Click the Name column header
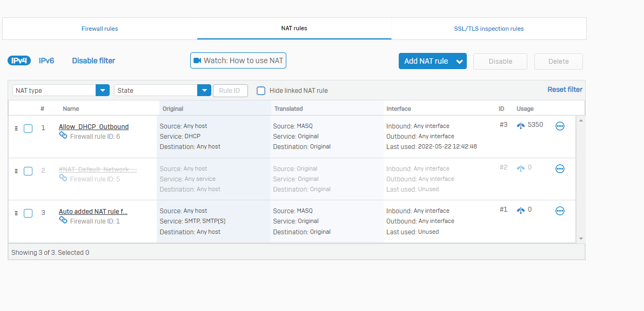The height and width of the screenshot is (311, 644). (71, 109)
